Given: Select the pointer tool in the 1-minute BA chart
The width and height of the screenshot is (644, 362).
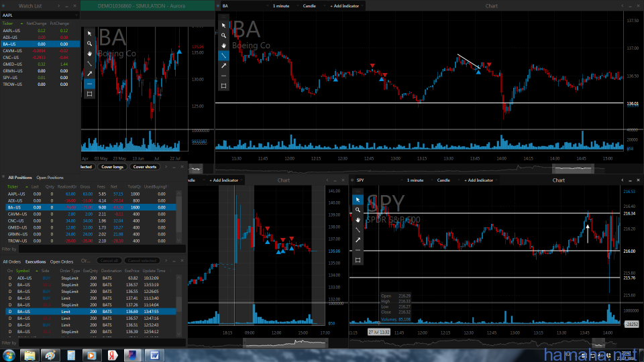Looking at the screenshot, I should point(223,25).
